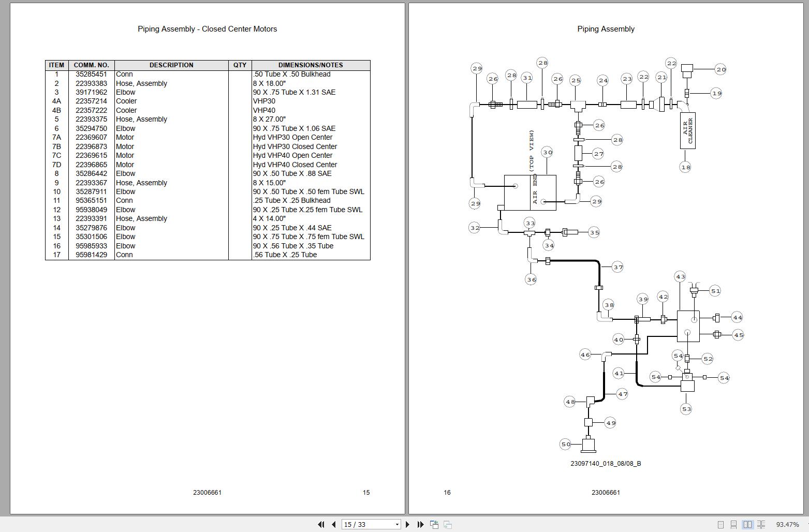Go to the previous page
Image resolution: width=809 pixels, height=532 pixels.
point(334,524)
